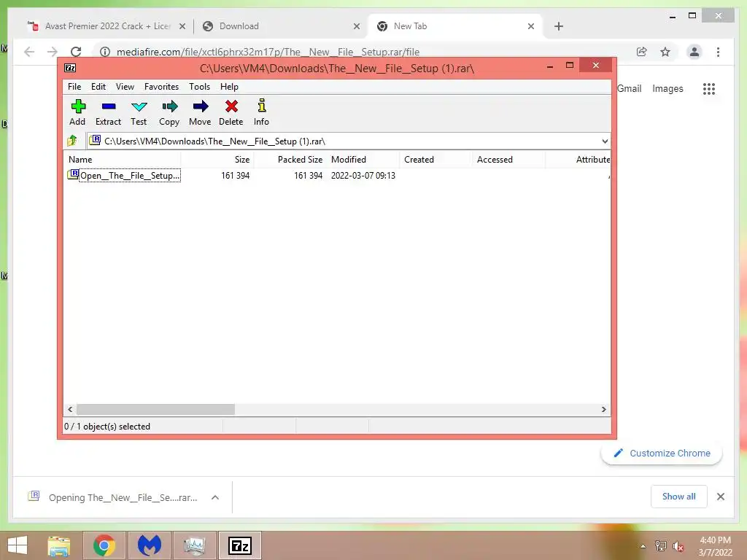This screenshot has height=560, width=747.
Task: Open the taskbar clock showing 4:40 PM
Action: coord(715,546)
